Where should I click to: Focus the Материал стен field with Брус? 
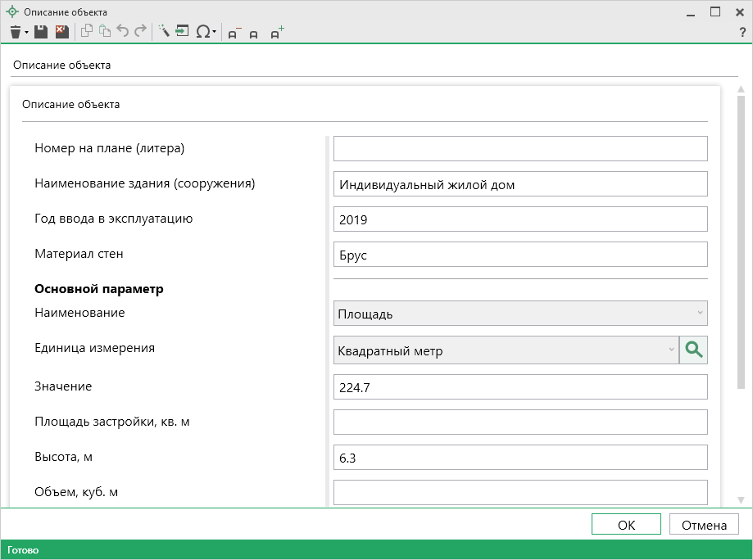click(x=520, y=255)
